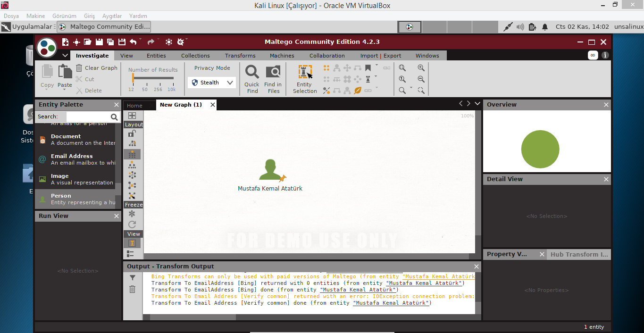Click the refresh layout arrow icon
The width and height of the screenshot is (644, 333).
click(132, 225)
